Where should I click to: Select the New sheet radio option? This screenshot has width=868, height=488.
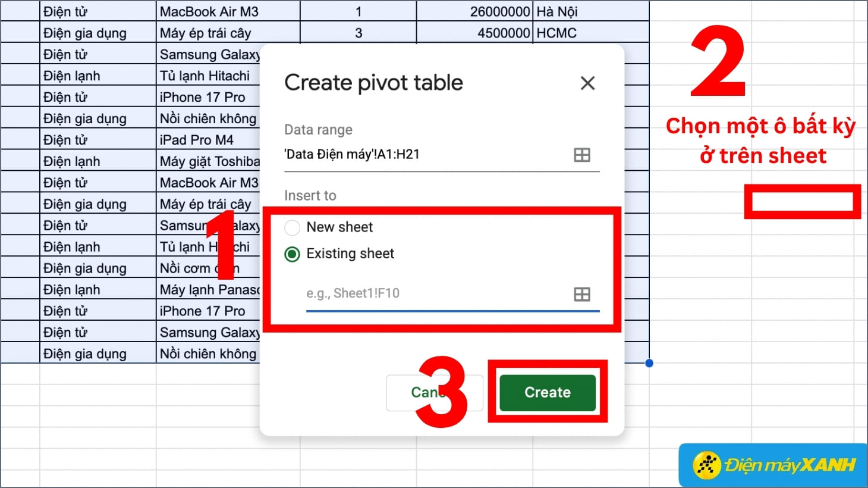pyautogui.click(x=292, y=227)
